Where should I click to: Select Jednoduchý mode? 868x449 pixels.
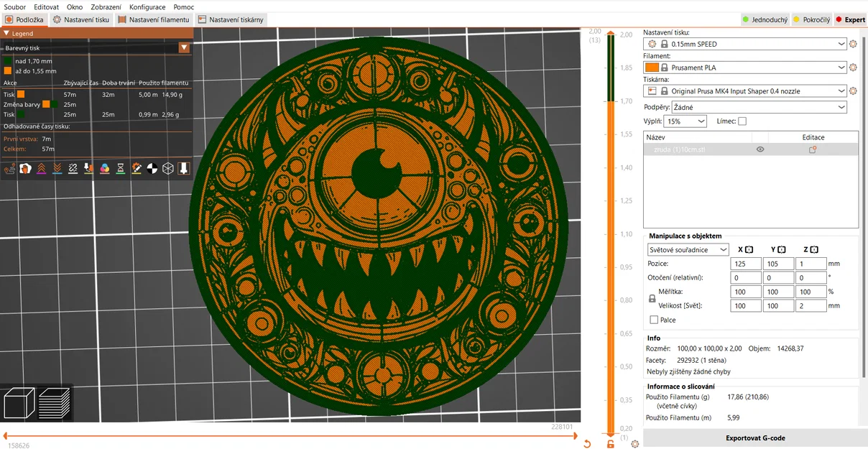coord(765,20)
